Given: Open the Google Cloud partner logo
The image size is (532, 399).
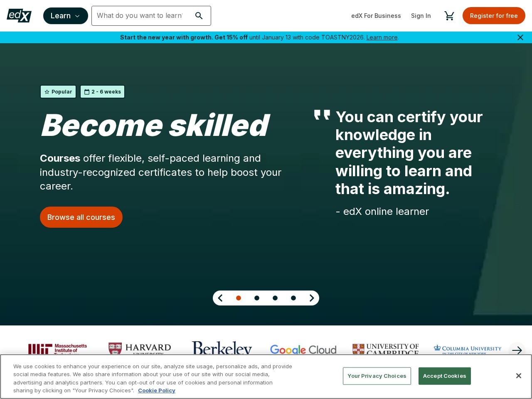Looking at the screenshot, I should (303, 350).
